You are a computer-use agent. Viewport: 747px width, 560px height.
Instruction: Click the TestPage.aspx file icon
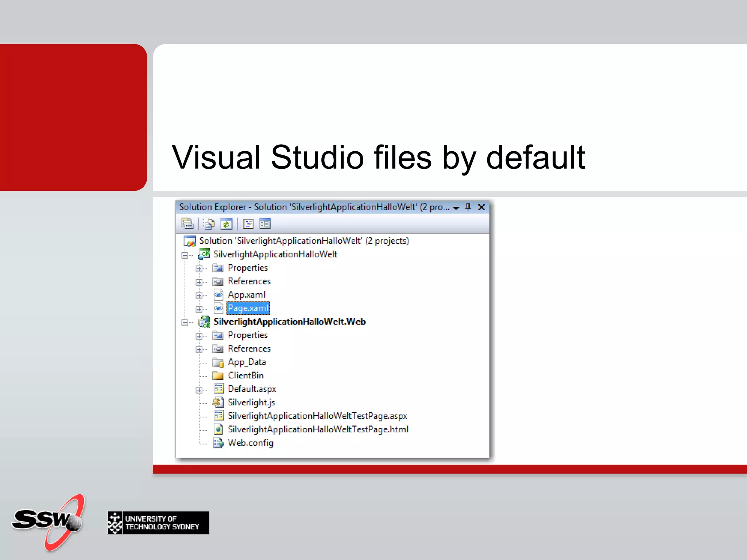coord(218,416)
